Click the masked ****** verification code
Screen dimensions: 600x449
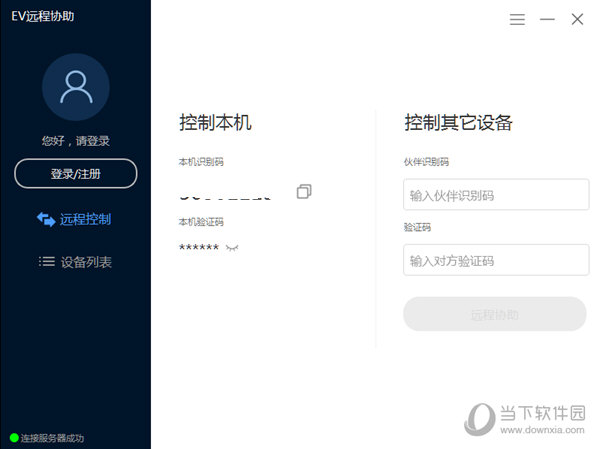(x=199, y=247)
